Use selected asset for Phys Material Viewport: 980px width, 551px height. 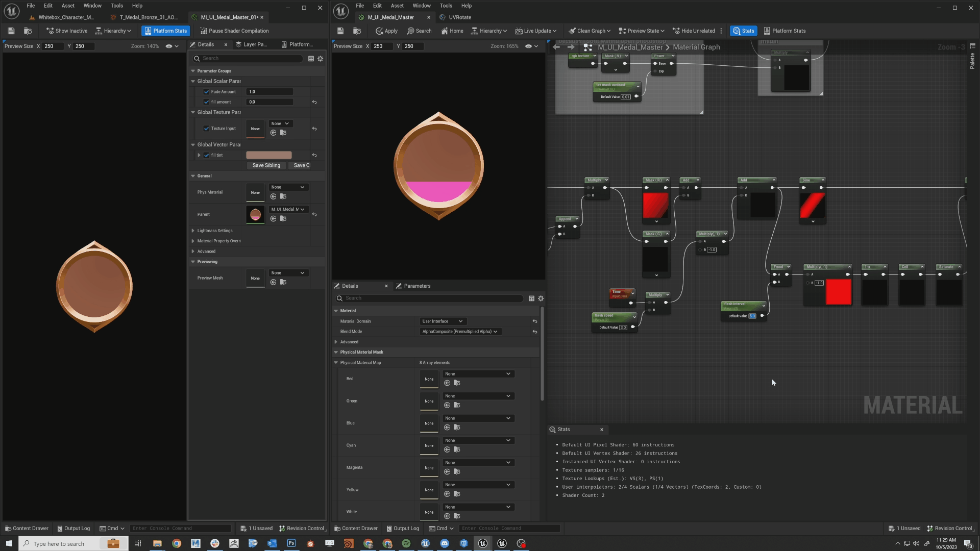click(x=274, y=197)
